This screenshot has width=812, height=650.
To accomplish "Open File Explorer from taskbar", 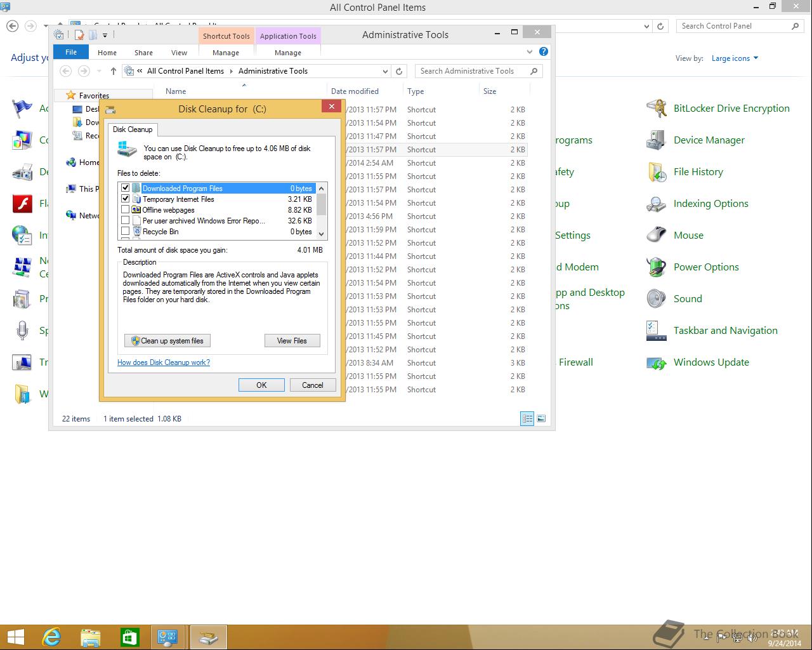I will pos(91,637).
